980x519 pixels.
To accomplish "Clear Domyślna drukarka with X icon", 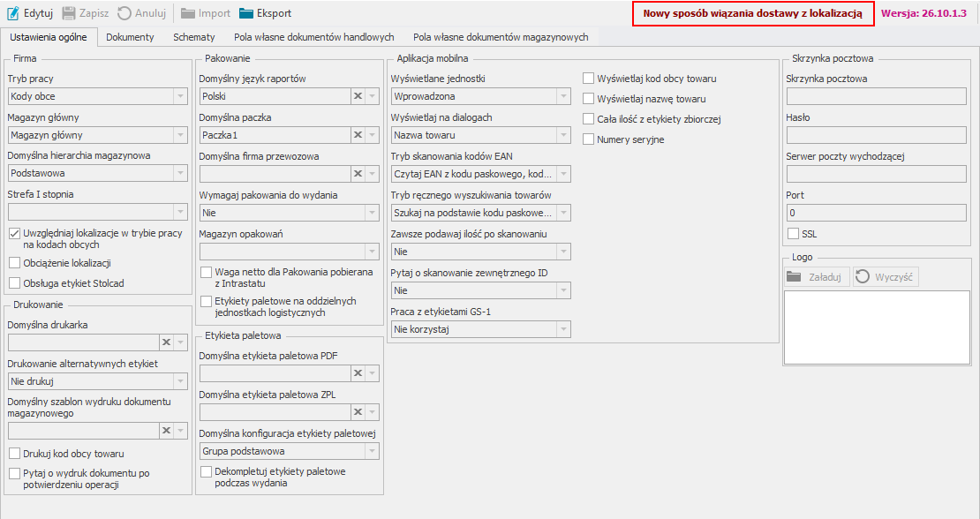I will point(166,342).
